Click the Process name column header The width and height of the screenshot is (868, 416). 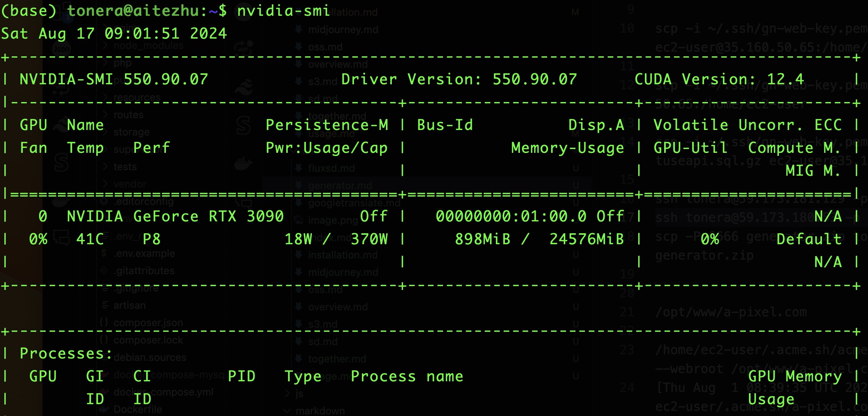(407, 376)
